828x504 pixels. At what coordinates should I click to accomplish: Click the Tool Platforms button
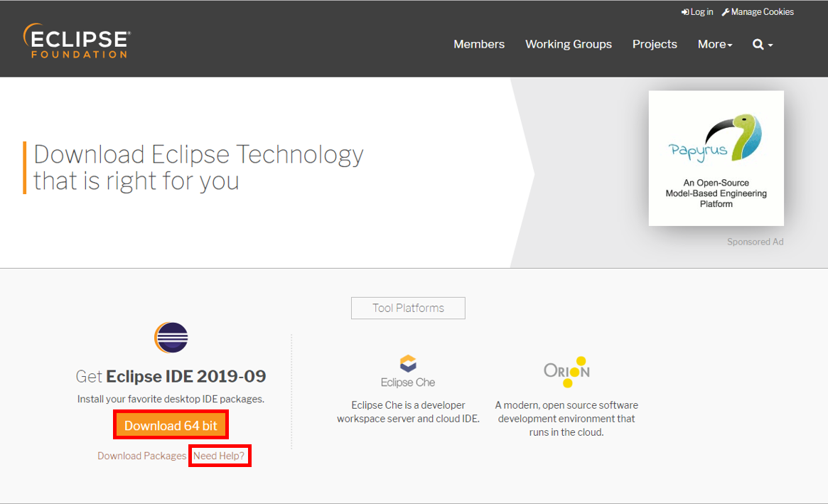click(408, 308)
